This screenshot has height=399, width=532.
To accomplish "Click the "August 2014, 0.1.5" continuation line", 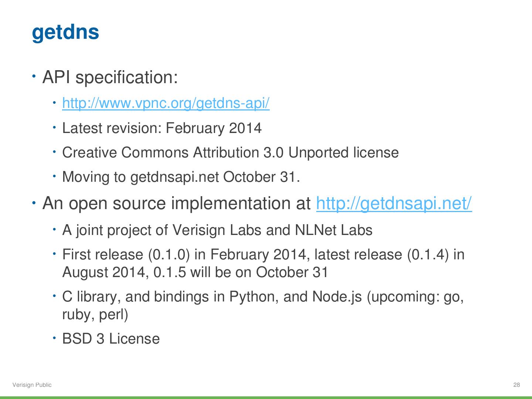I will pyautogui.click(x=195, y=272).
